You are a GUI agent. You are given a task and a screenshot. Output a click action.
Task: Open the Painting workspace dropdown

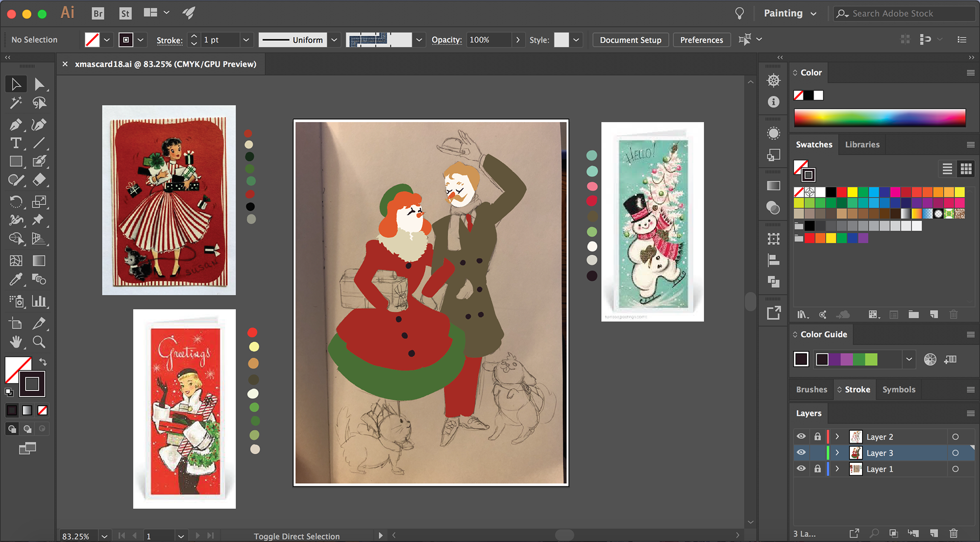coord(790,13)
